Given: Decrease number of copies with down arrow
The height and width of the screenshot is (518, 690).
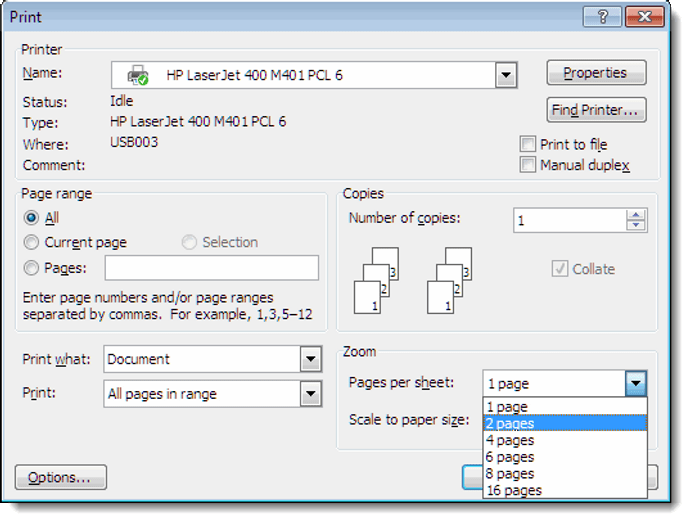Looking at the screenshot, I should click(x=635, y=225).
